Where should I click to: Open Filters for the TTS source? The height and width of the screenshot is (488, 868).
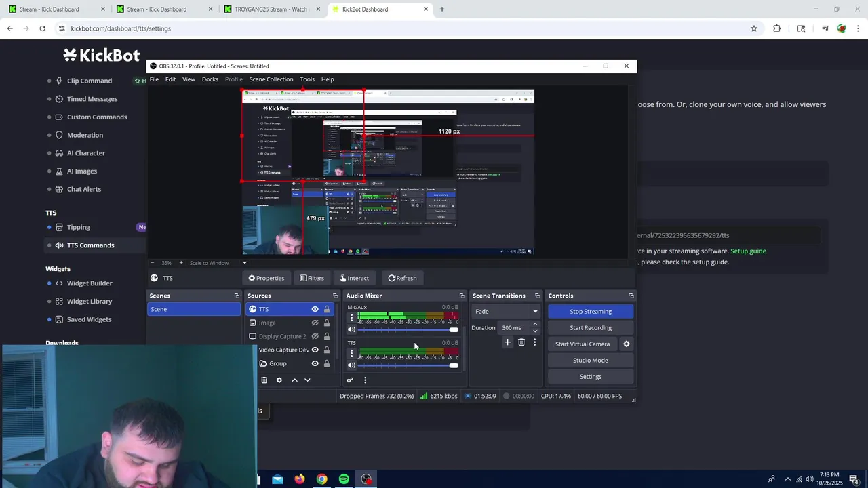(x=312, y=278)
